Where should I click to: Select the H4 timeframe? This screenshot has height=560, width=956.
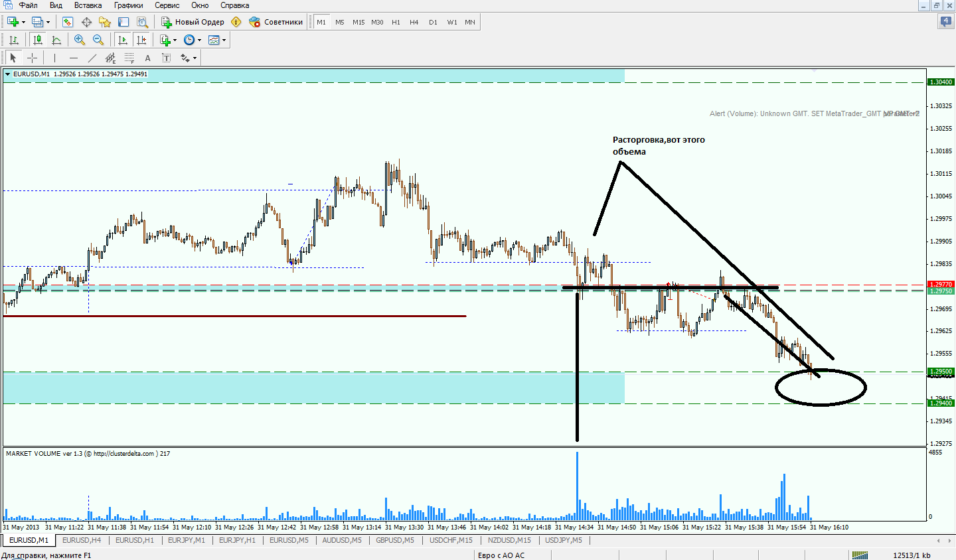pyautogui.click(x=414, y=22)
